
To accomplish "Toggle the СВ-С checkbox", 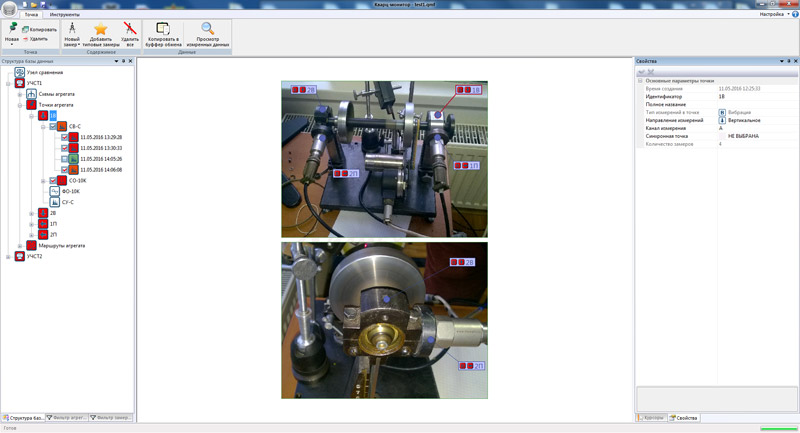I will 53,126.
